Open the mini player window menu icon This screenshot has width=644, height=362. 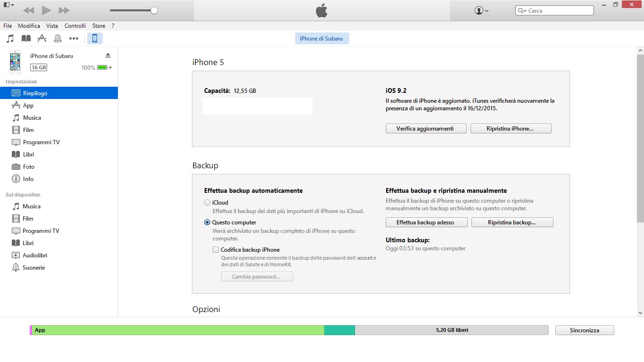(x=8, y=5)
